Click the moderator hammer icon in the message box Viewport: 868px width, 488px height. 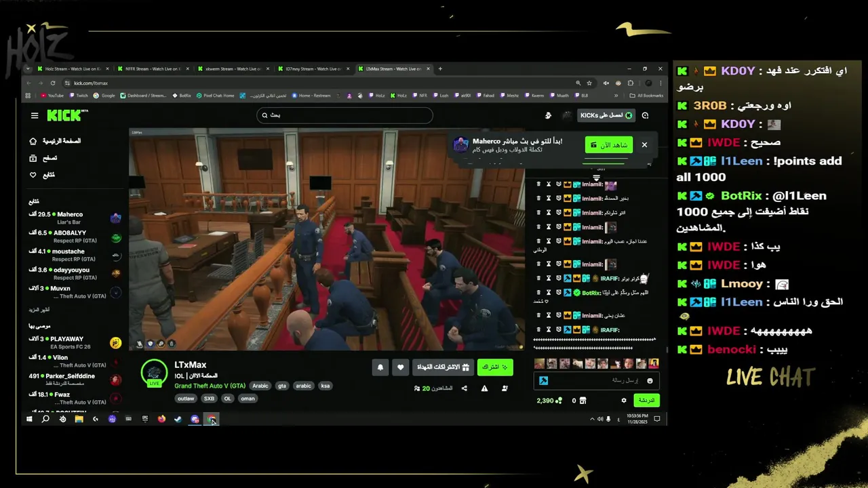pyautogui.click(x=543, y=381)
